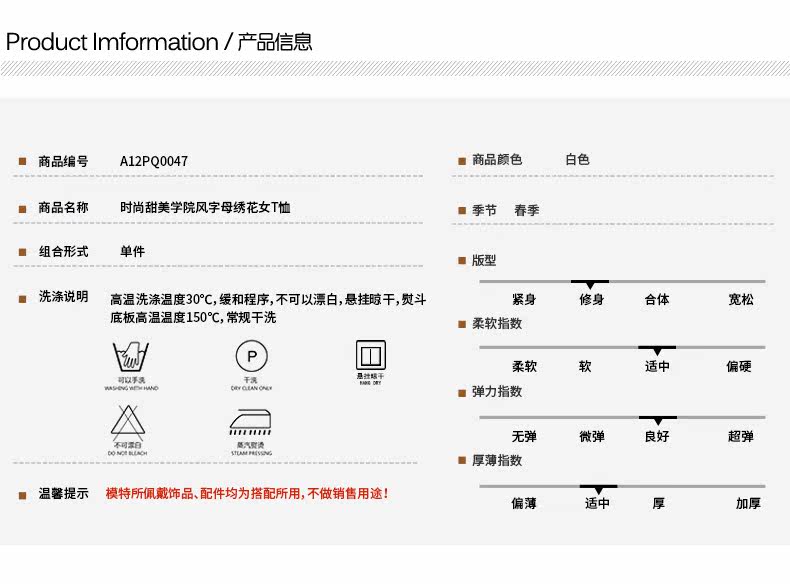The height and width of the screenshot is (584, 790).
Task: Click the 商品编号 label
Action: click(x=63, y=161)
